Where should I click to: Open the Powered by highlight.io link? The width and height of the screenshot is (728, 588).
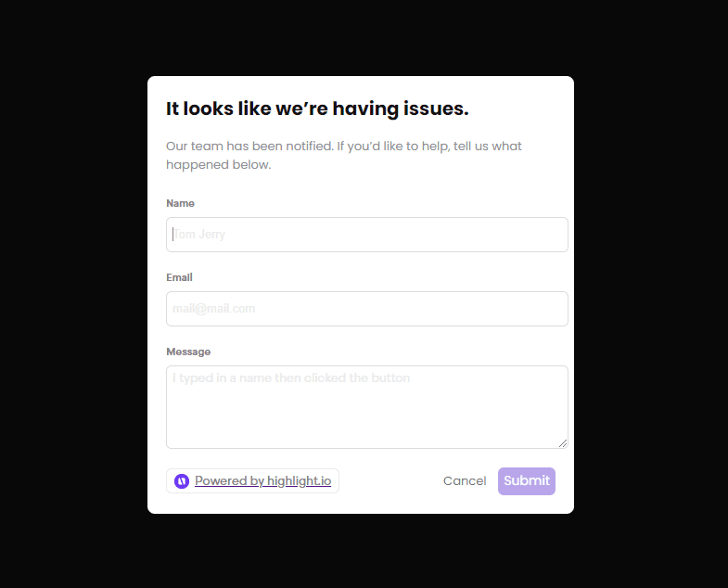click(262, 480)
